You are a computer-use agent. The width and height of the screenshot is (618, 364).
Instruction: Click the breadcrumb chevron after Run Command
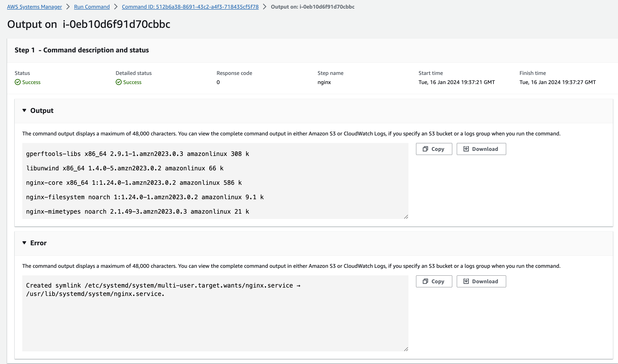pos(116,7)
